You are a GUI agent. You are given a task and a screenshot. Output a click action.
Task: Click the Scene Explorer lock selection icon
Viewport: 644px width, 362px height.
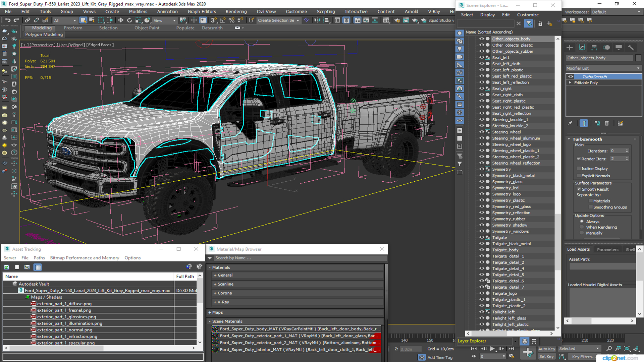(x=540, y=23)
